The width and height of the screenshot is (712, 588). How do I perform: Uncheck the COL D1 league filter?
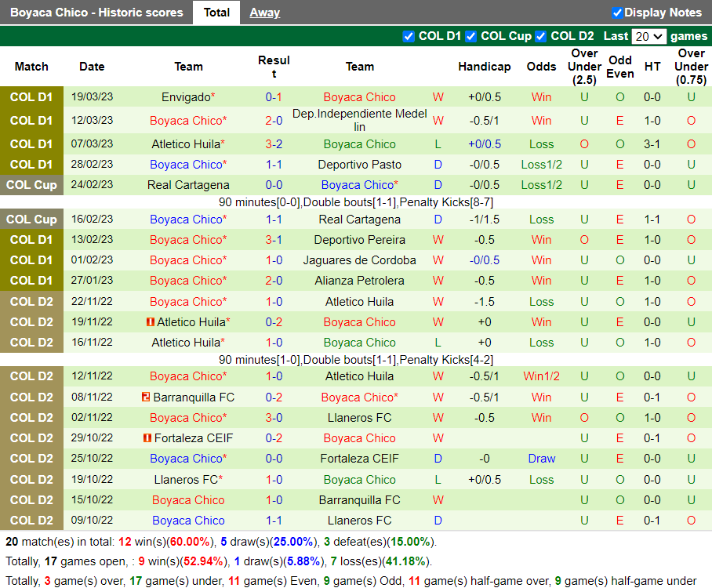point(409,36)
